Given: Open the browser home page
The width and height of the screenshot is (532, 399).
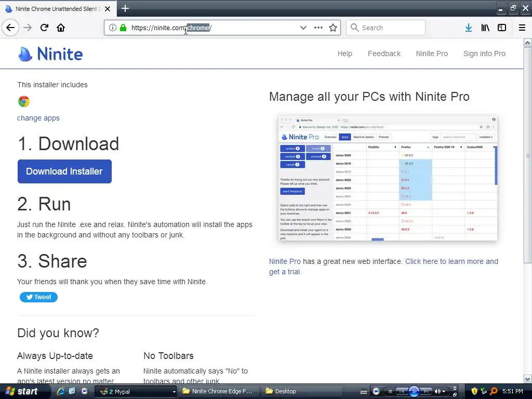Looking at the screenshot, I should coord(61,28).
